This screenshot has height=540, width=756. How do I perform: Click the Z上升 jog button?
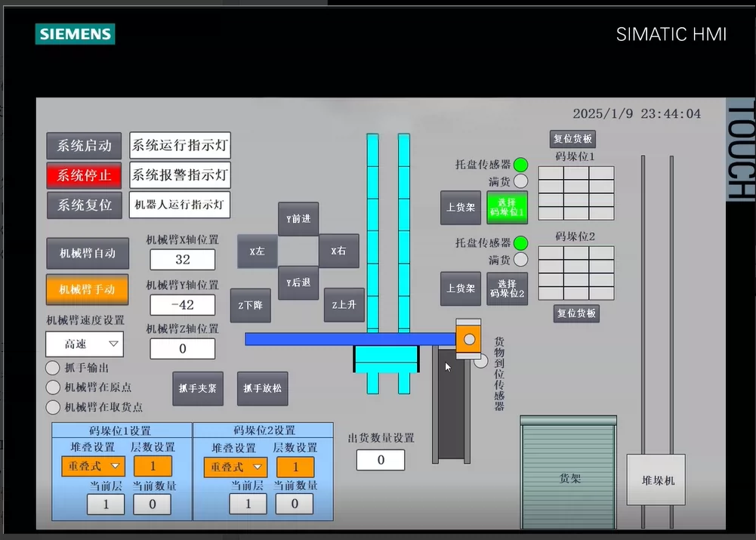(344, 304)
